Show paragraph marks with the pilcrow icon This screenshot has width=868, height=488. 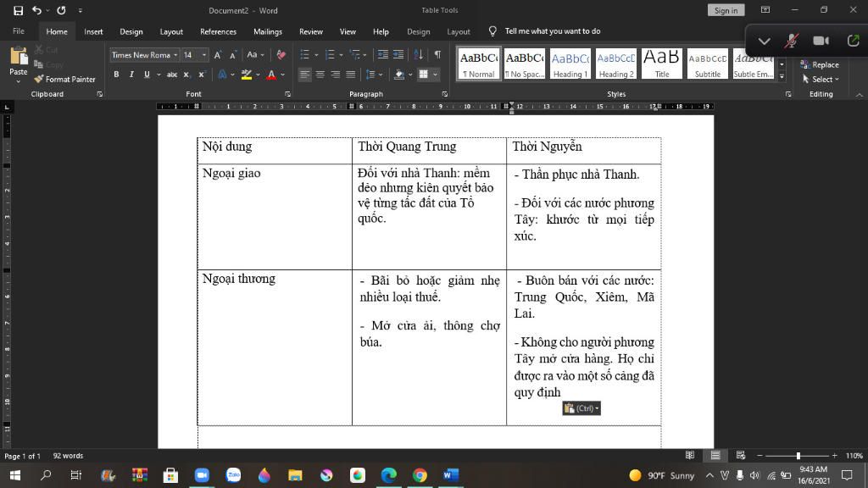click(x=437, y=55)
